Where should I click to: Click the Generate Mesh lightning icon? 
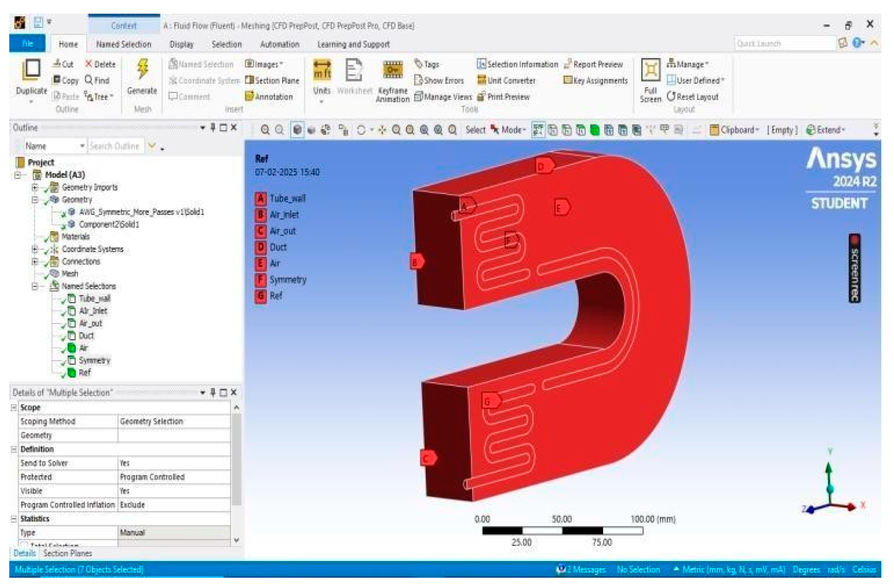coord(142,70)
